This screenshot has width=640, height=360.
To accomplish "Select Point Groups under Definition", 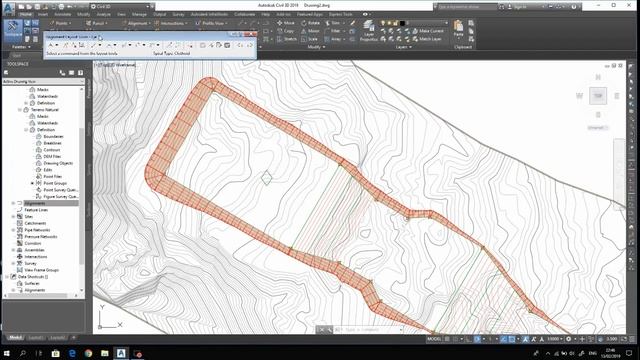I will 55,183.
